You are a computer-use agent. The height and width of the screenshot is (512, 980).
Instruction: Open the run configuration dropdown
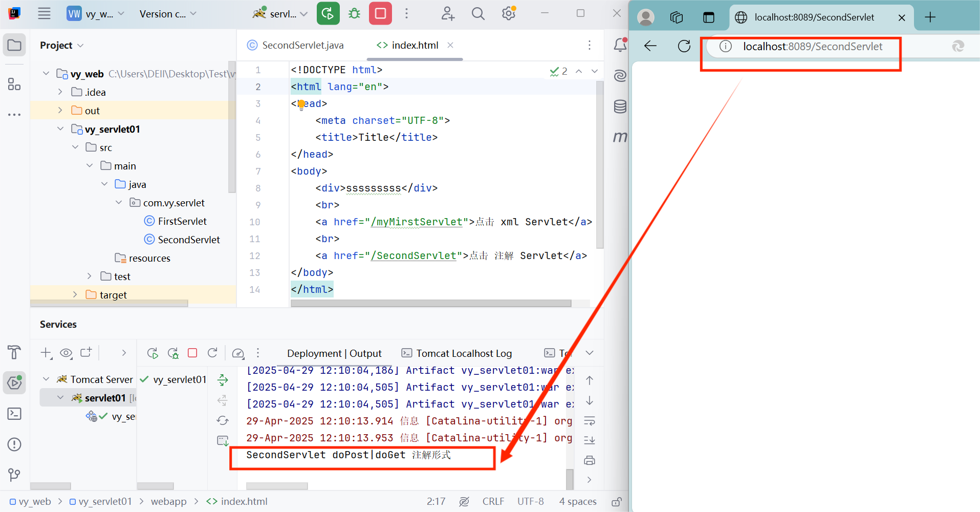[x=279, y=13]
